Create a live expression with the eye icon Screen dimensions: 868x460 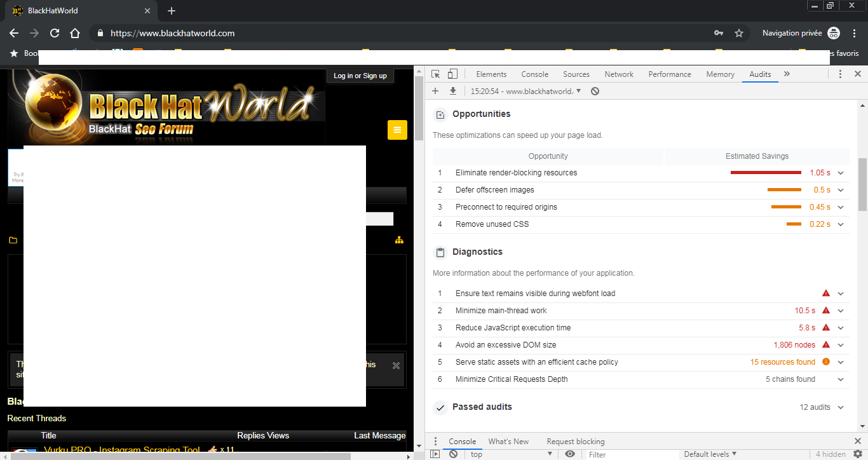pyautogui.click(x=570, y=454)
